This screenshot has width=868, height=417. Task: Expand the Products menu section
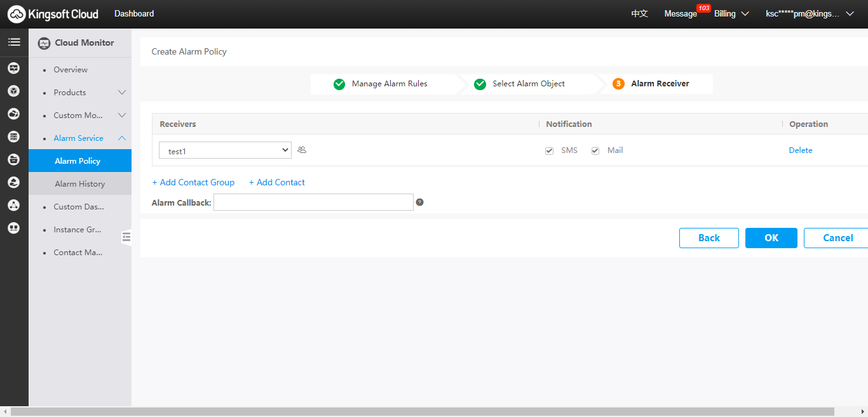pyautogui.click(x=122, y=93)
